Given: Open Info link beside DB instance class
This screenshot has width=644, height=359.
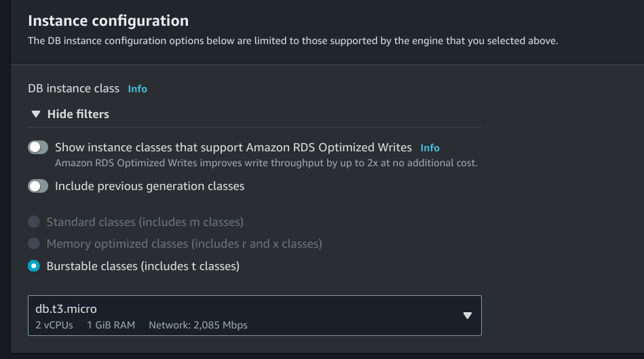Looking at the screenshot, I should point(137,89).
